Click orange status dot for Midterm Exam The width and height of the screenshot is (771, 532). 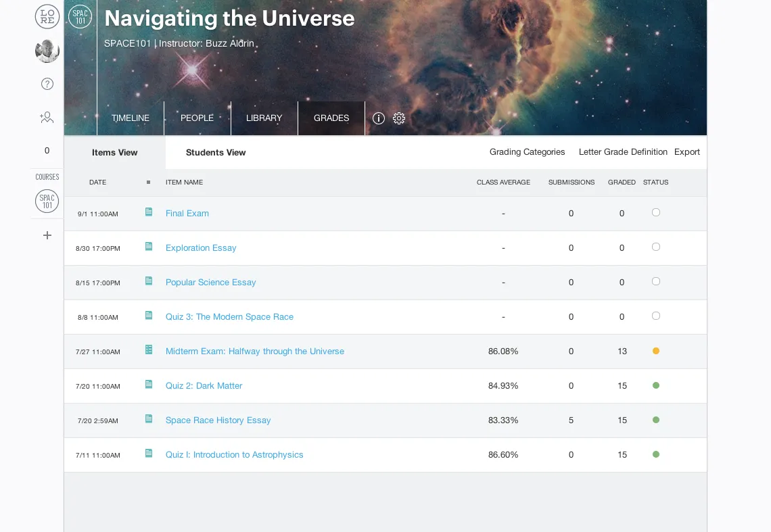[x=656, y=351]
